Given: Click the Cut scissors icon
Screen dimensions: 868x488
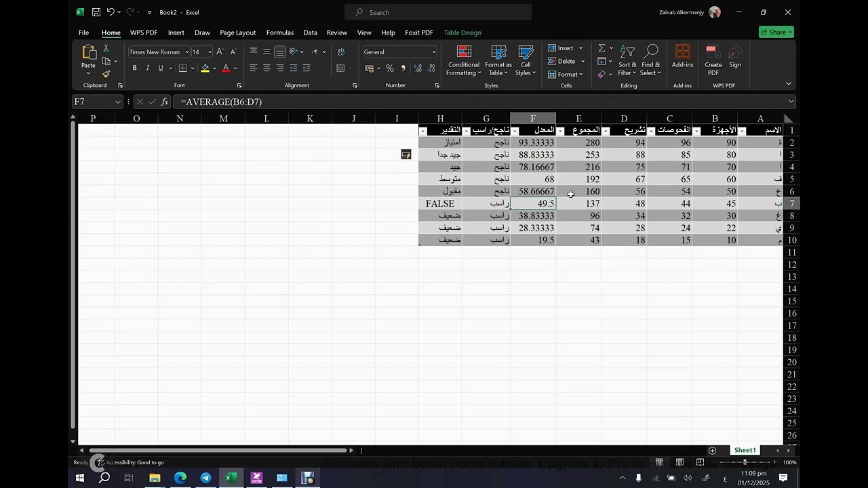Looking at the screenshot, I should (x=106, y=48).
